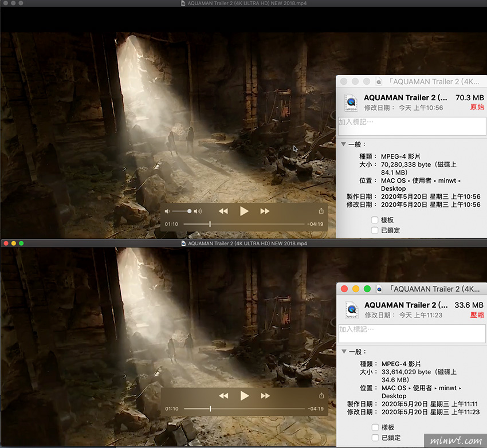This screenshot has height=448, width=487.
Task: Close the 33.6 MB info window with the red button
Action: pyautogui.click(x=344, y=289)
